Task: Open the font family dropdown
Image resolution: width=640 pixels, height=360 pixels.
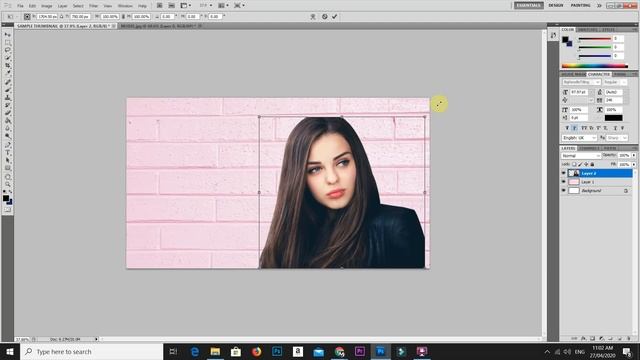Action: click(581, 82)
